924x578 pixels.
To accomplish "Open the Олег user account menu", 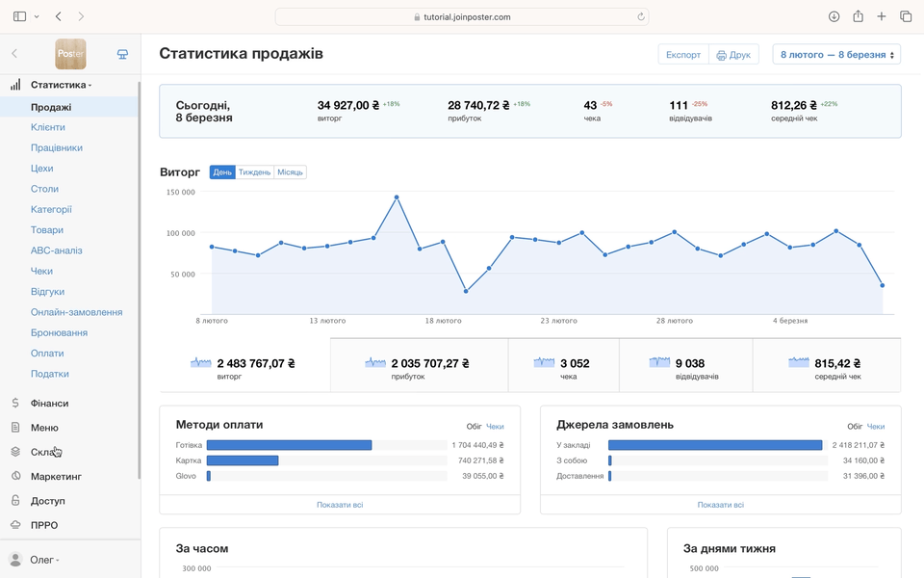I will coord(42,560).
